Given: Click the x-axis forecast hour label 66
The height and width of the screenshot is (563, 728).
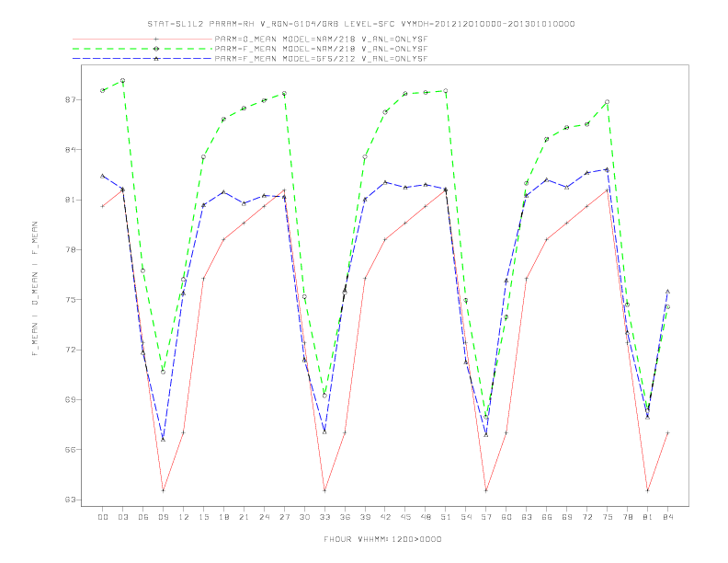Looking at the screenshot, I should pos(547,517).
